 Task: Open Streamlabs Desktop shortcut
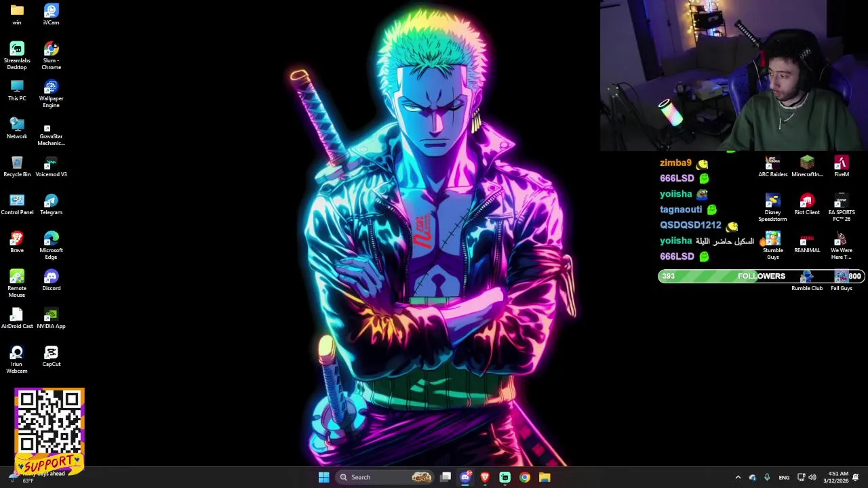[x=17, y=55]
